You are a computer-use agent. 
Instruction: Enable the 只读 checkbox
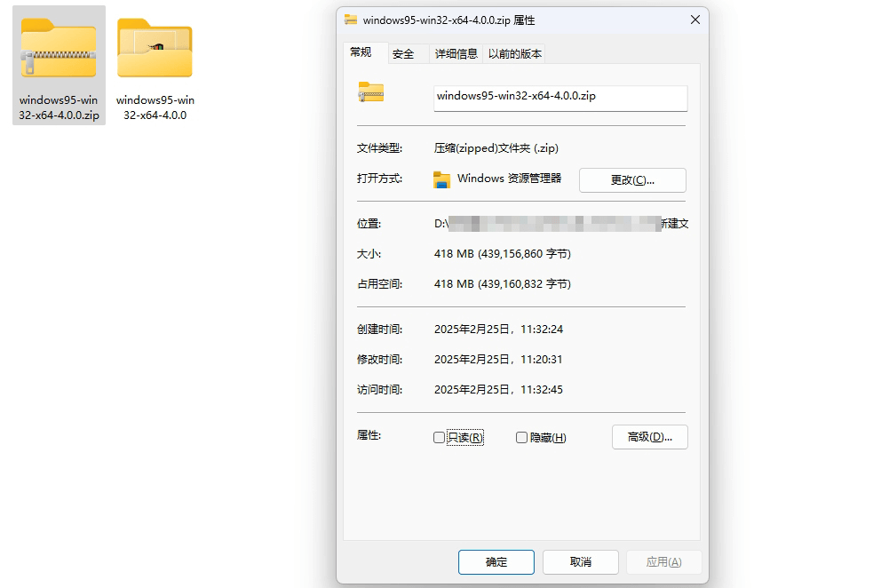439,437
